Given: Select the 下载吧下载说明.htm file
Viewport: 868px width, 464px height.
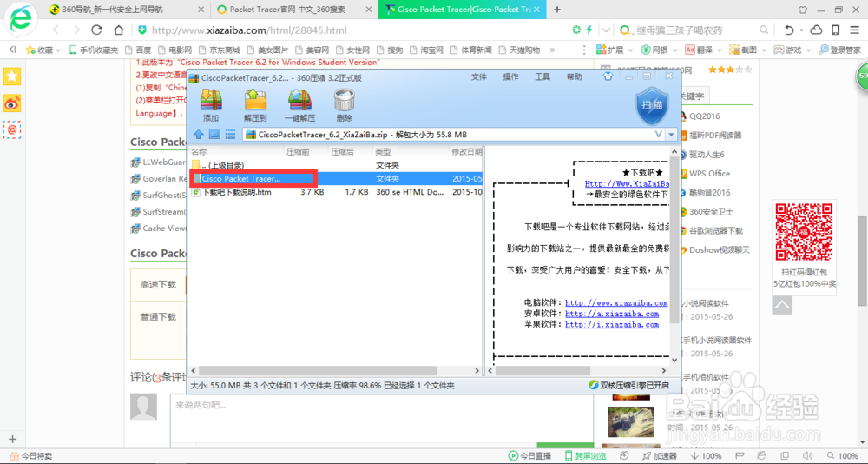Looking at the screenshot, I should tap(335, 192).
